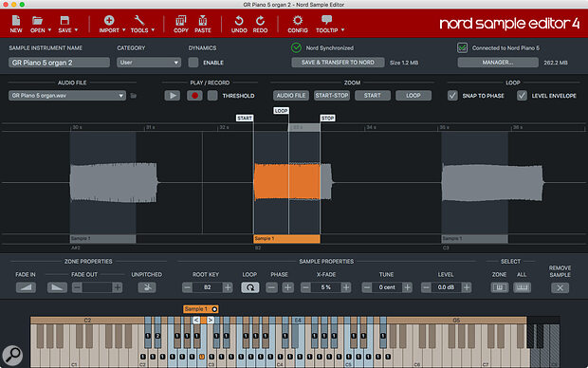Open a file with OPEN icon
Viewport: 588px width, 368px height.
37,21
